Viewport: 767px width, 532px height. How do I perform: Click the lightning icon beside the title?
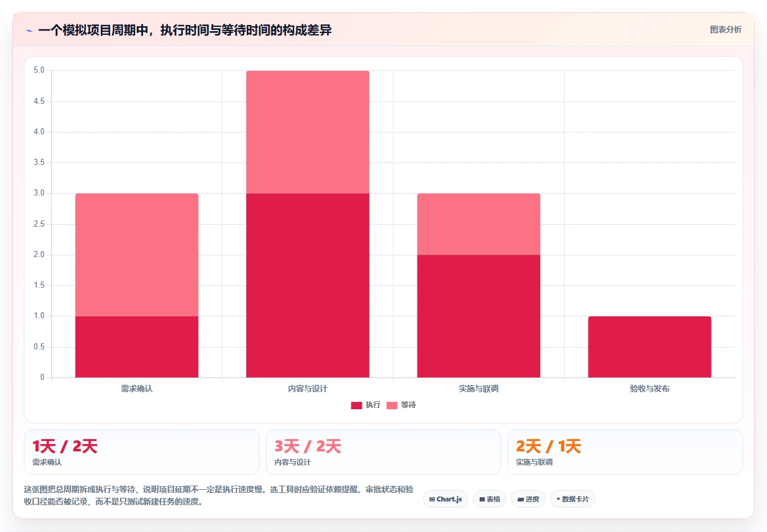(29, 30)
